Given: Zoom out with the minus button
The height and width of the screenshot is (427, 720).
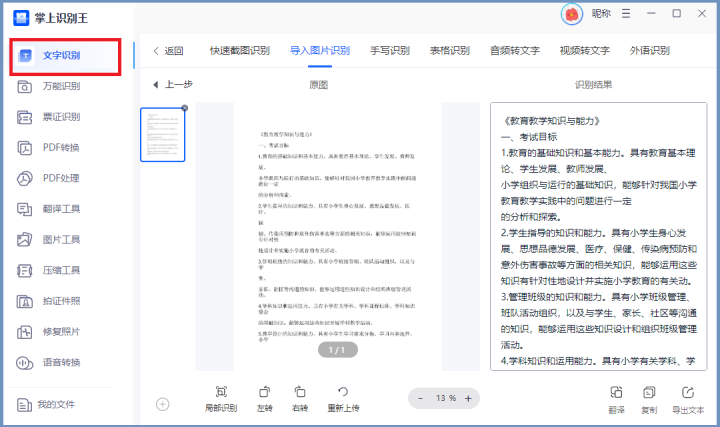Looking at the screenshot, I should pyautogui.click(x=420, y=398).
